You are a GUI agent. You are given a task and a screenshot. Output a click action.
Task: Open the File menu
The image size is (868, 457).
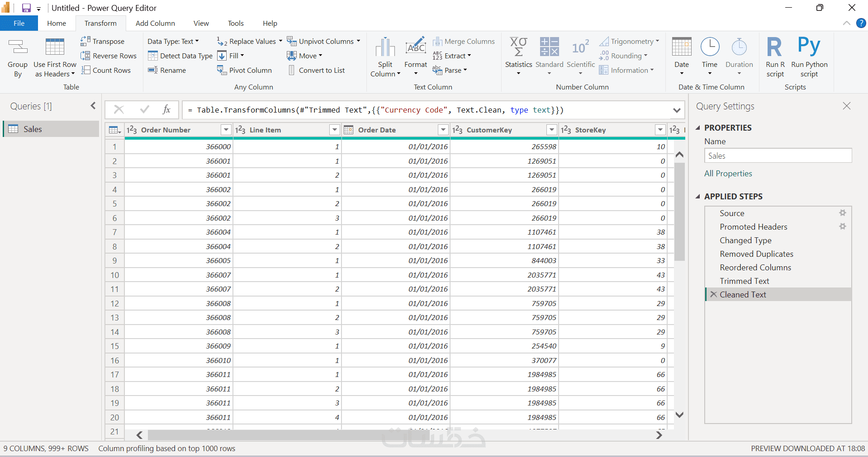tap(19, 23)
